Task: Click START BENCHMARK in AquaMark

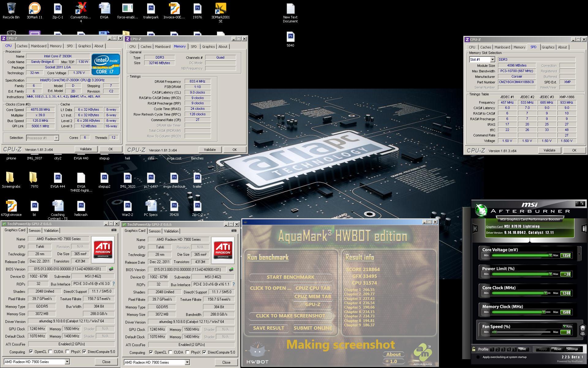Action: tap(290, 277)
